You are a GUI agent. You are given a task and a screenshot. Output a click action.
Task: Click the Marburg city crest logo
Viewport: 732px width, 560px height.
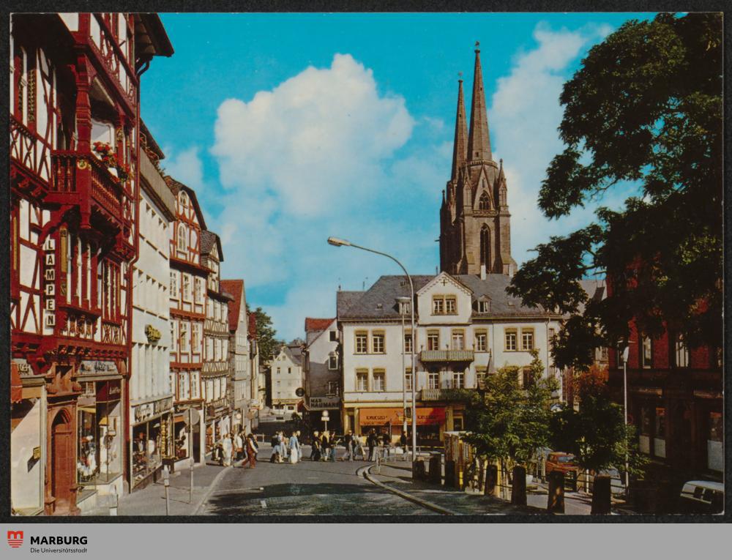click(15, 539)
